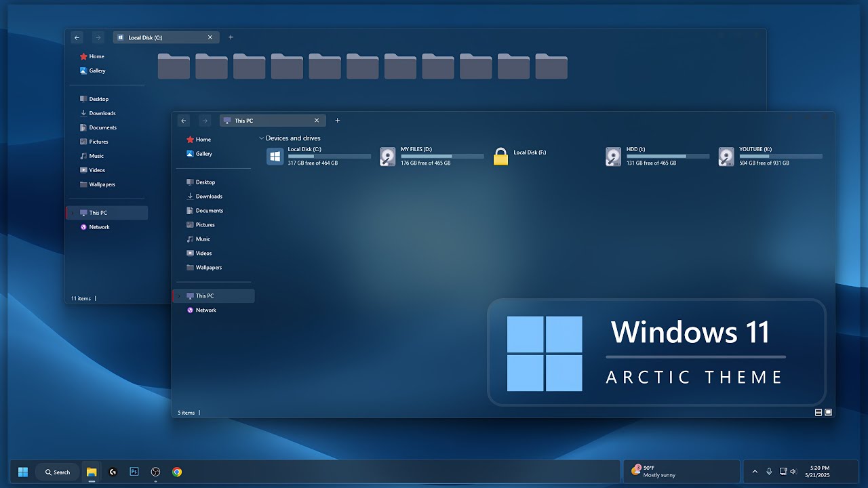Expand This PC node in front window sidebar
Screen dimensions: 868x488
180,296
